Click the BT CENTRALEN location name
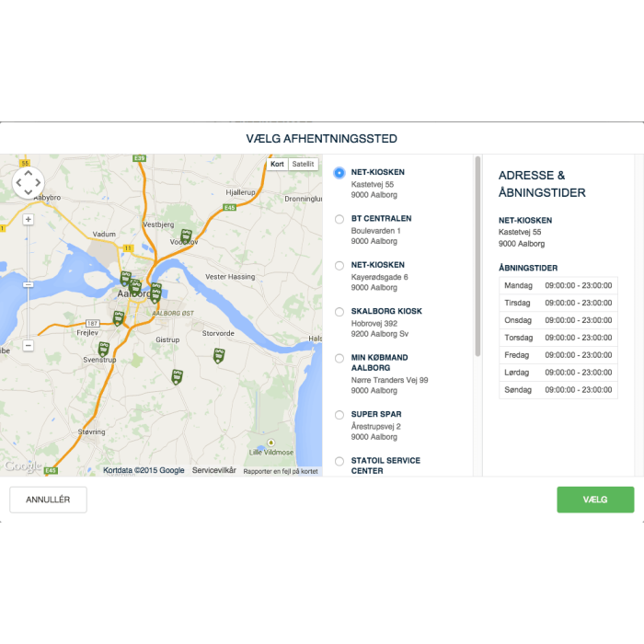The width and height of the screenshot is (644, 644). pyautogui.click(x=381, y=219)
